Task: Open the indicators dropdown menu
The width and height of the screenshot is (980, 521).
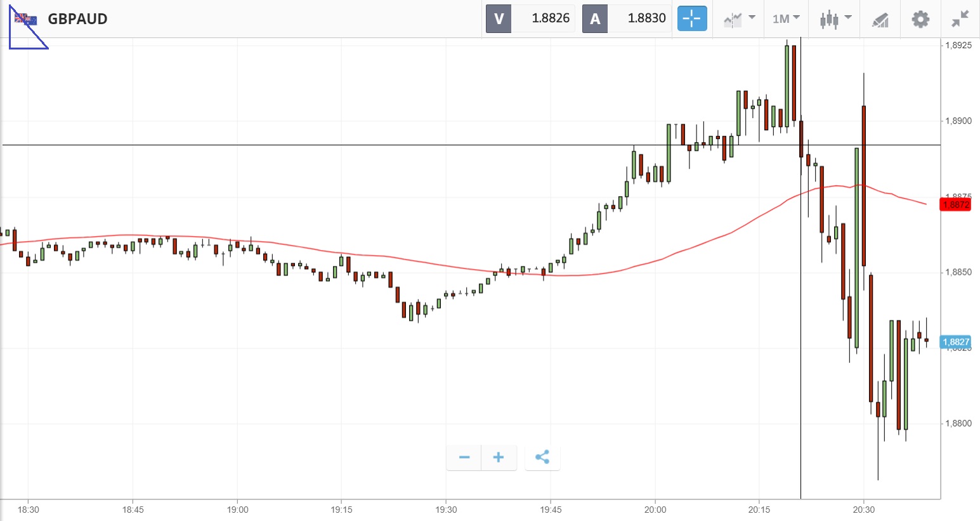Action: coord(739,19)
